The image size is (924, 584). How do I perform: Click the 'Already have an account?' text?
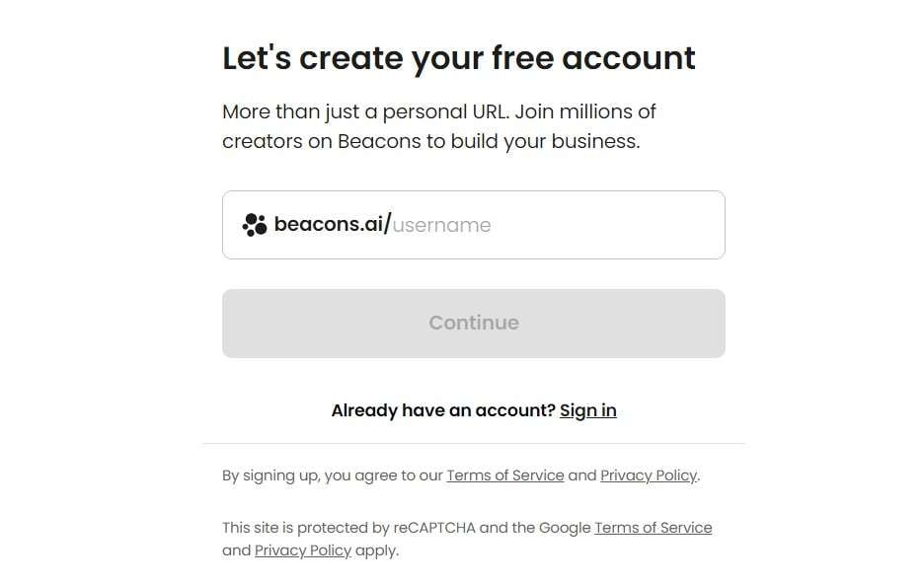(443, 410)
